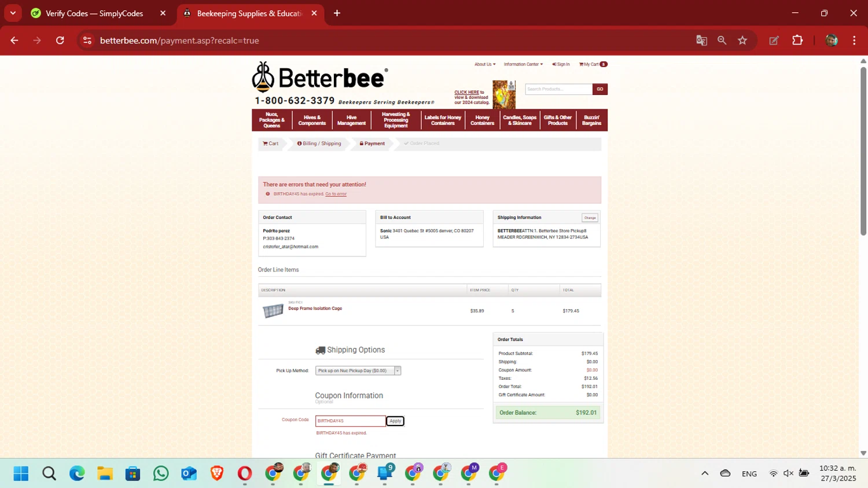Open Windows taskbar search
This screenshot has width=868, height=488.
coord(49,474)
